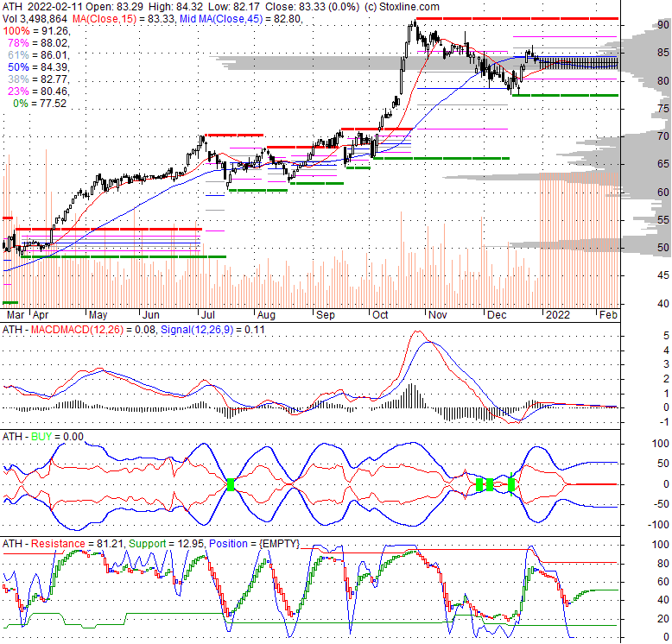672x644 pixels.
Task: Click the 'Resistance = 81.21' label
Action: [77, 544]
